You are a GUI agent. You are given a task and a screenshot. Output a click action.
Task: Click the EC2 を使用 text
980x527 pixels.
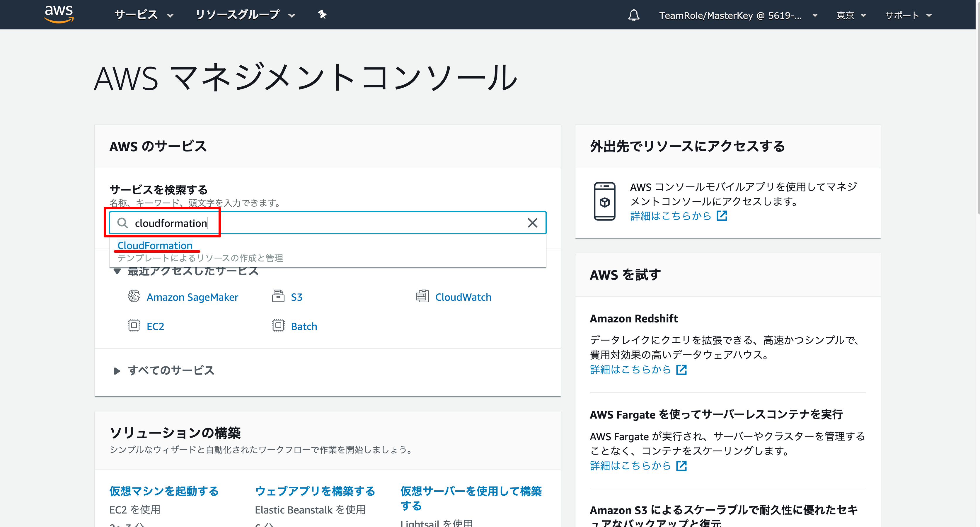[135, 510]
